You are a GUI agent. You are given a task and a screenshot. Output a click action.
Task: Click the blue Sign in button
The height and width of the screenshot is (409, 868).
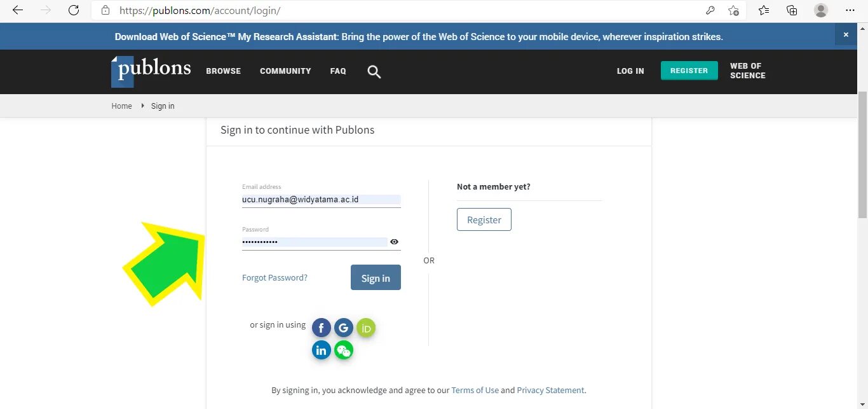(376, 277)
